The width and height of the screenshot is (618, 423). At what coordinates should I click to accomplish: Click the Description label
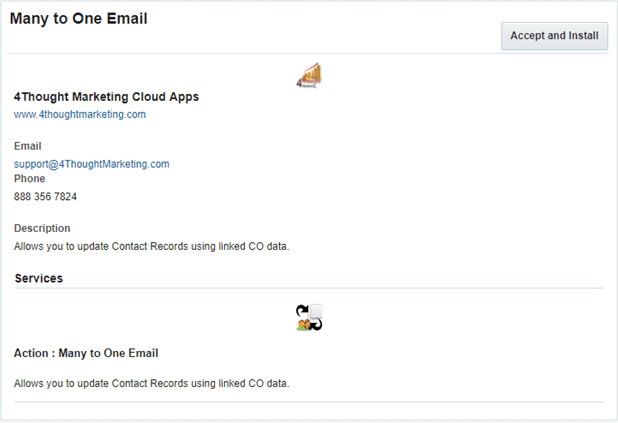pyautogui.click(x=42, y=228)
